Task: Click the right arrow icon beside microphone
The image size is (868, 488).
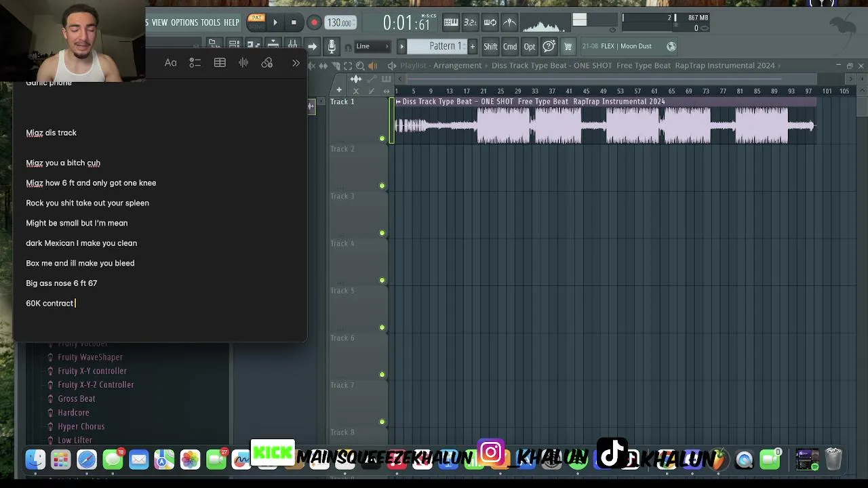Action: tap(312, 46)
